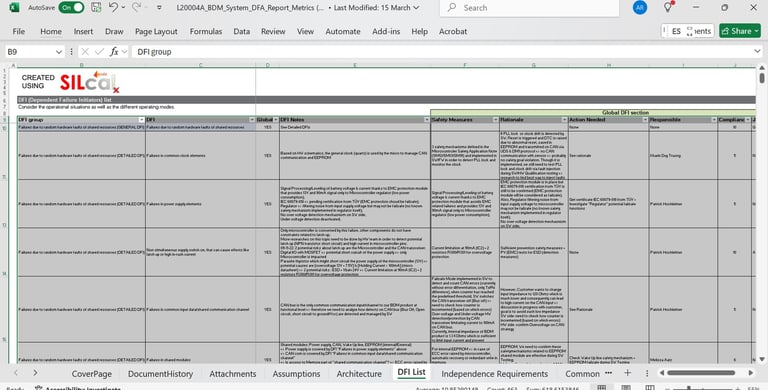Click the vertical scrollbar thumb

pos(762,78)
